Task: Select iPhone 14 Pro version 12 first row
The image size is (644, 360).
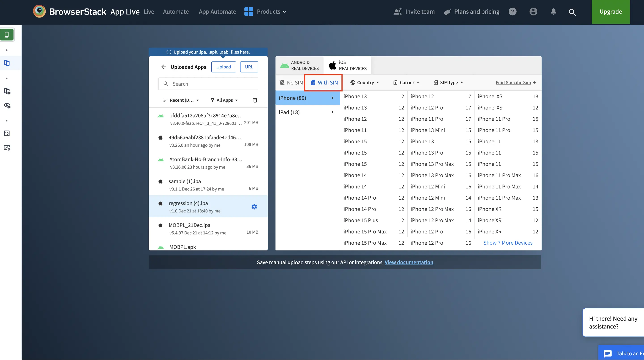Action: (x=373, y=198)
